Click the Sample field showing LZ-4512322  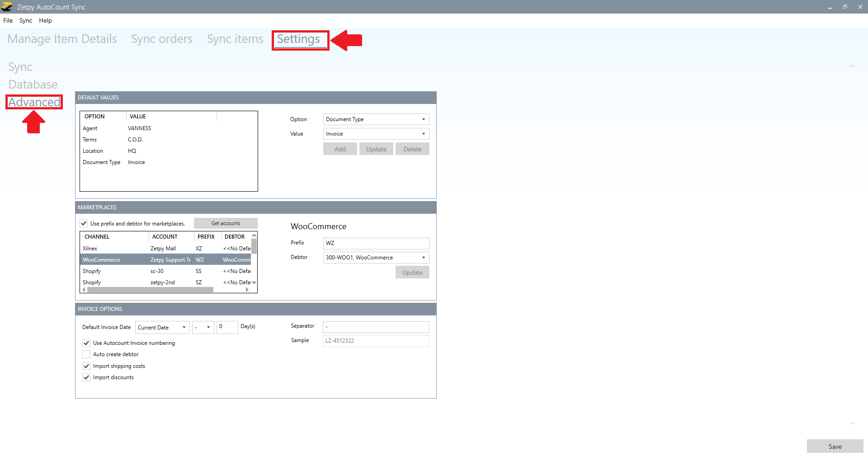376,341
